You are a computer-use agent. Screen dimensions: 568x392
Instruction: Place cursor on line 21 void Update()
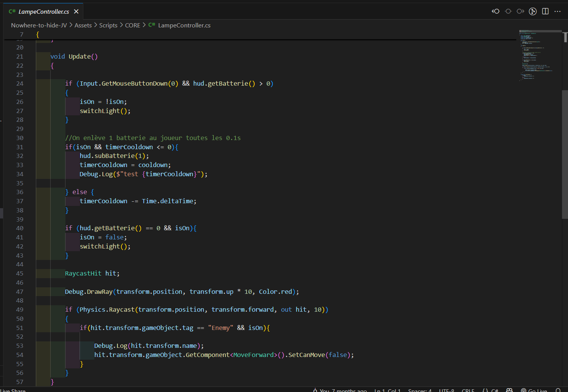[x=74, y=56]
